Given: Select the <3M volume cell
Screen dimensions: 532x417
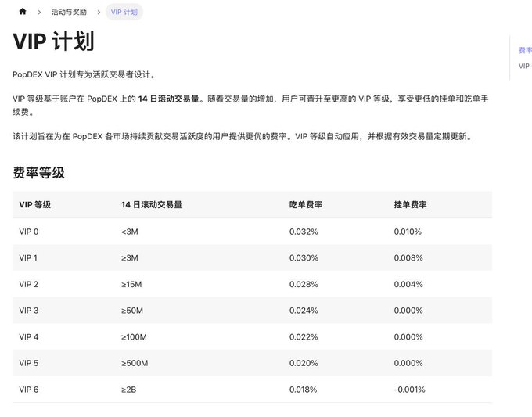Looking at the screenshot, I should pyautogui.click(x=130, y=232).
